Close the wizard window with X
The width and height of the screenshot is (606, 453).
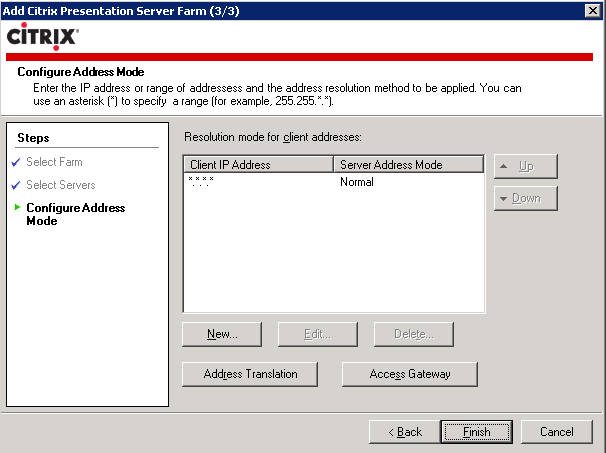[592, 10]
